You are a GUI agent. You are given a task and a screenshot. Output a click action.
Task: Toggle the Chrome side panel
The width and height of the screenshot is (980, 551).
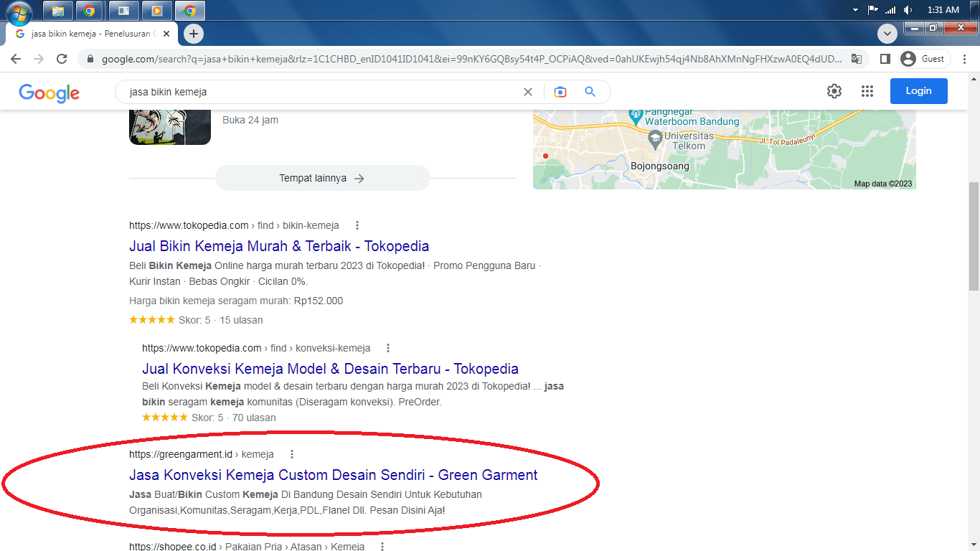point(885,59)
